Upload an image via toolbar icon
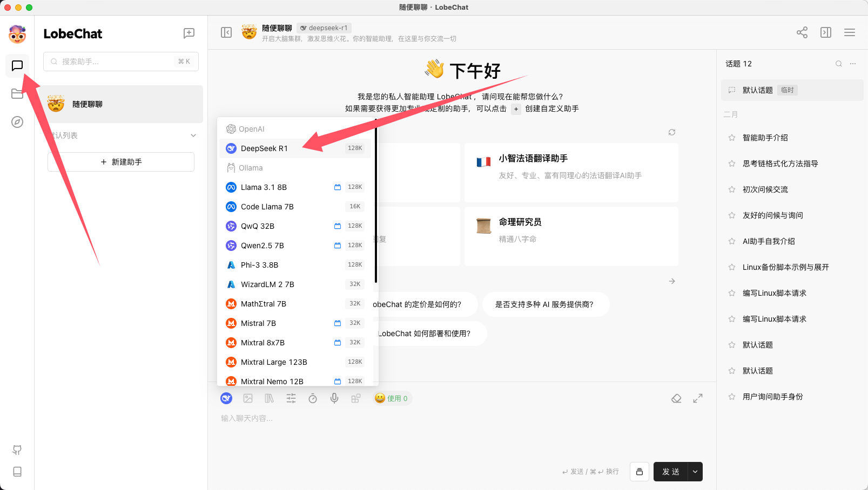This screenshot has width=868, height=490. pyautogui.click(x=248, y=398)
